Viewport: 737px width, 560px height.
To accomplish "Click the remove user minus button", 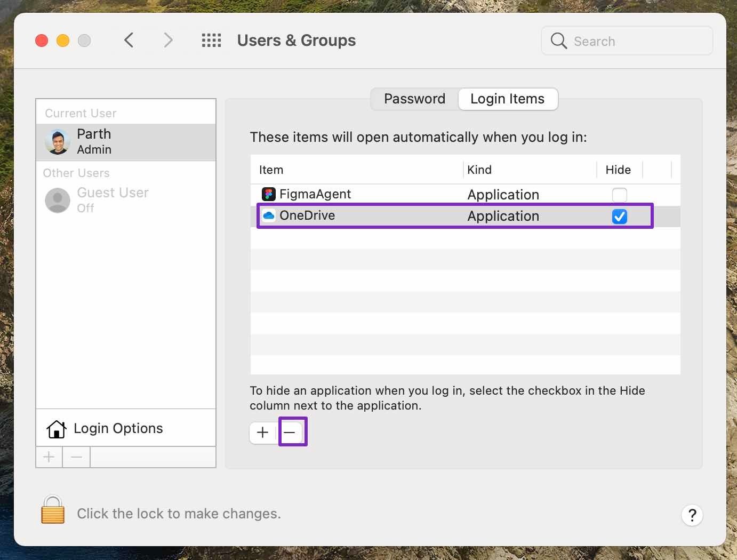I will click(x=76, y=457).
